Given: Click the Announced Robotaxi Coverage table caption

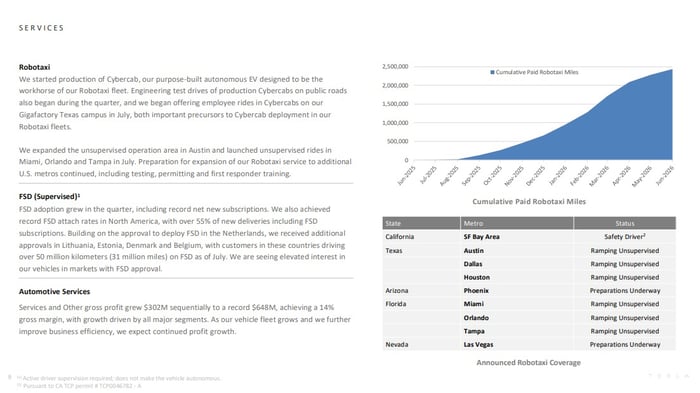Looking at the screenshot, I should tap(529, 363).
